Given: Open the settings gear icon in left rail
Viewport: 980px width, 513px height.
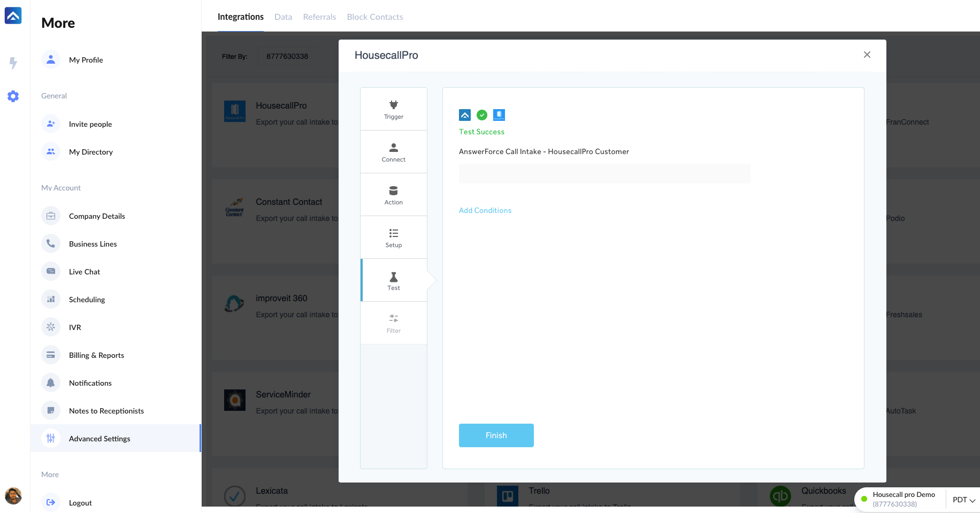Looking at the screenshot, I should tap(13, 96).
